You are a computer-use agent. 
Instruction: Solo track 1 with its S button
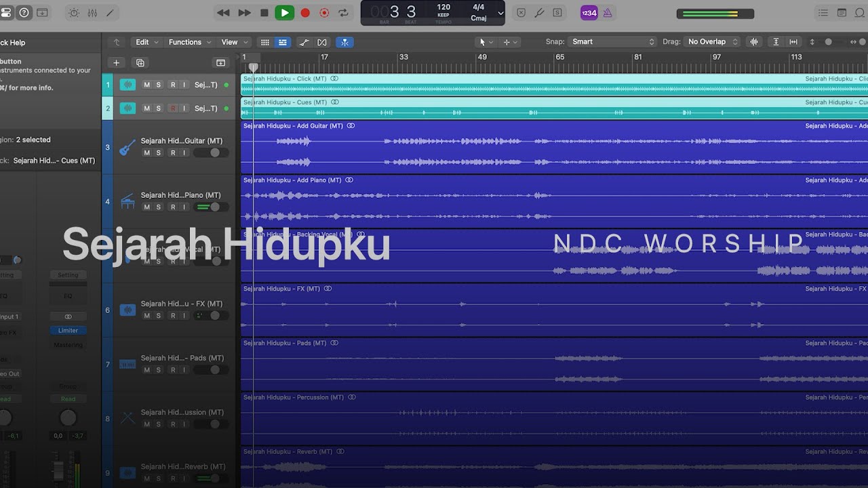tap(159, 85)
